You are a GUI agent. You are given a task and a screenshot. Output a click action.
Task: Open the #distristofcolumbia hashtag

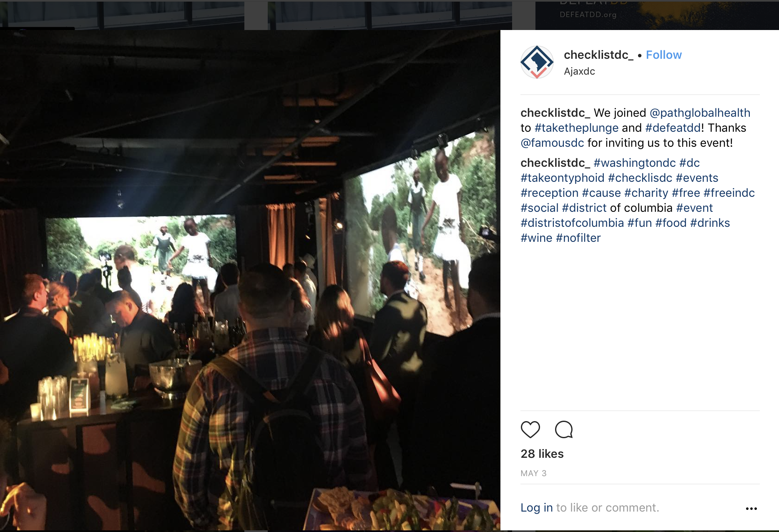click(572, 223)
